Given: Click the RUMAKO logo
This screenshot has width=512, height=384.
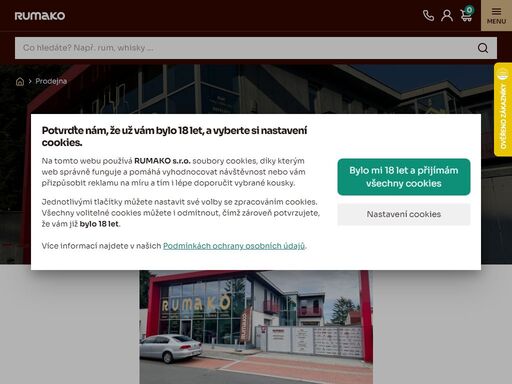Looking at the screenshot, I should coord(40,16).
